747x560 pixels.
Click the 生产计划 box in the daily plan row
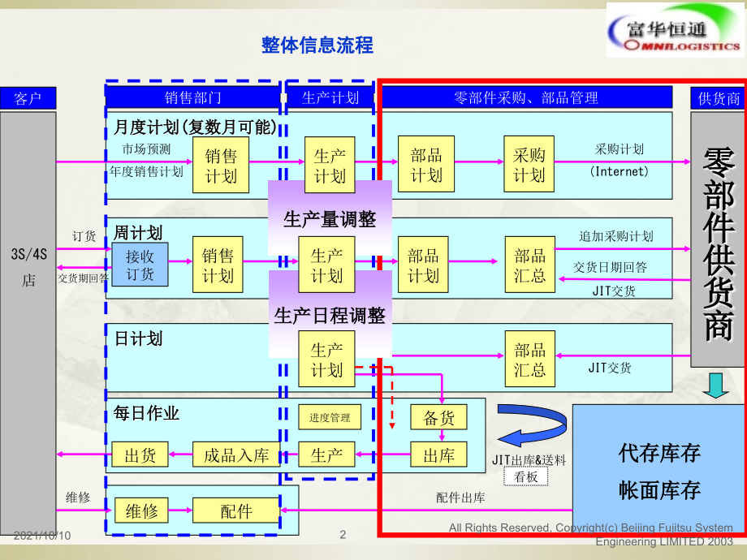click(326, 359)
